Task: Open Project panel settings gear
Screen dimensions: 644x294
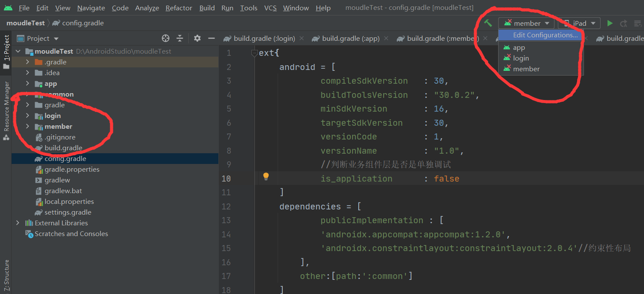Action: (x=197, y=38)
